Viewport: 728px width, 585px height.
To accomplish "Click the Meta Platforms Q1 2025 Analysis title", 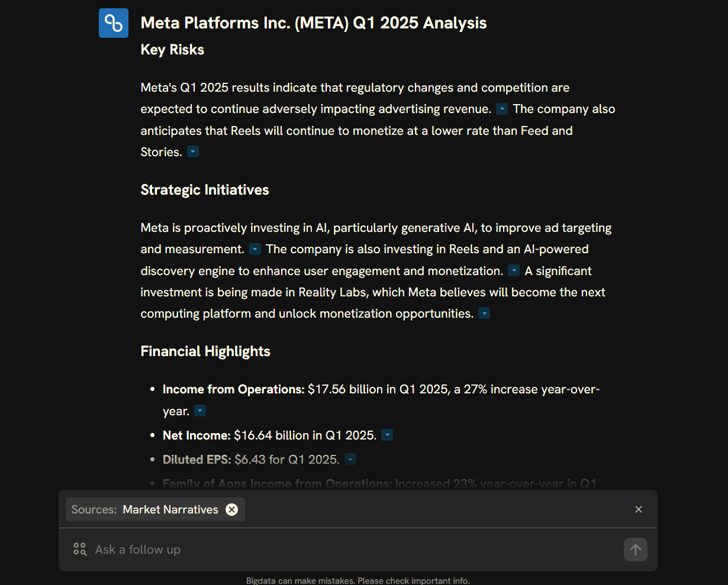I will point(314,23).
